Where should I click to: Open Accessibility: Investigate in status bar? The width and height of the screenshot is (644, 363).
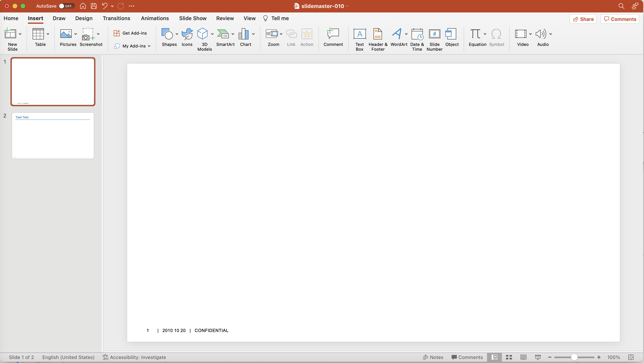(x=134, y=357)
